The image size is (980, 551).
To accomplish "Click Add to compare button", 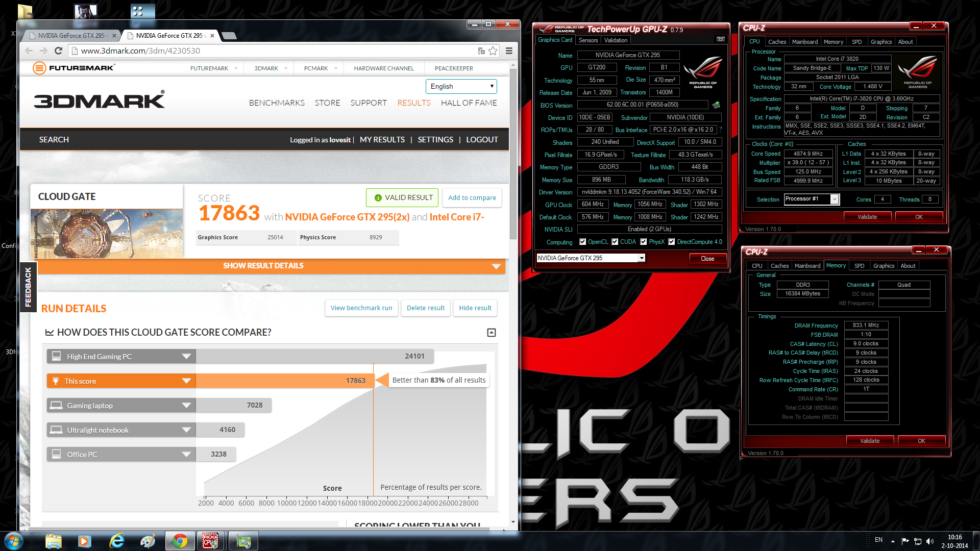I will pos(472,198).
